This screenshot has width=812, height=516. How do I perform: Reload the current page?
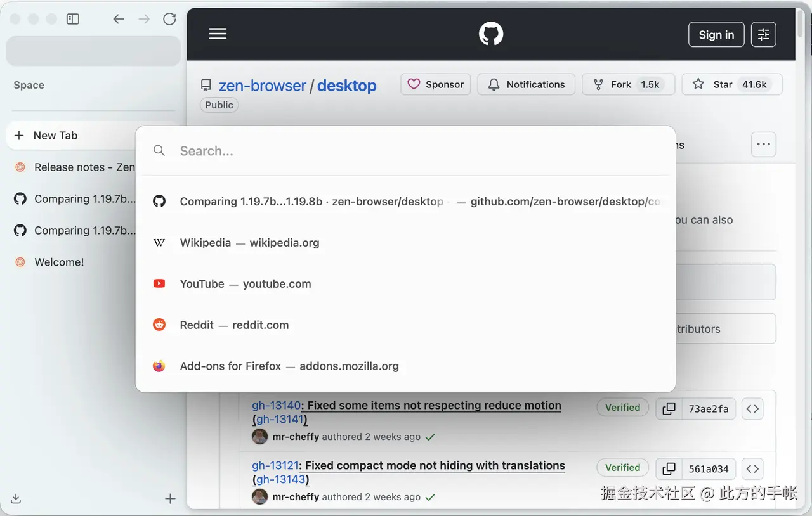click(x=169, y=19)
